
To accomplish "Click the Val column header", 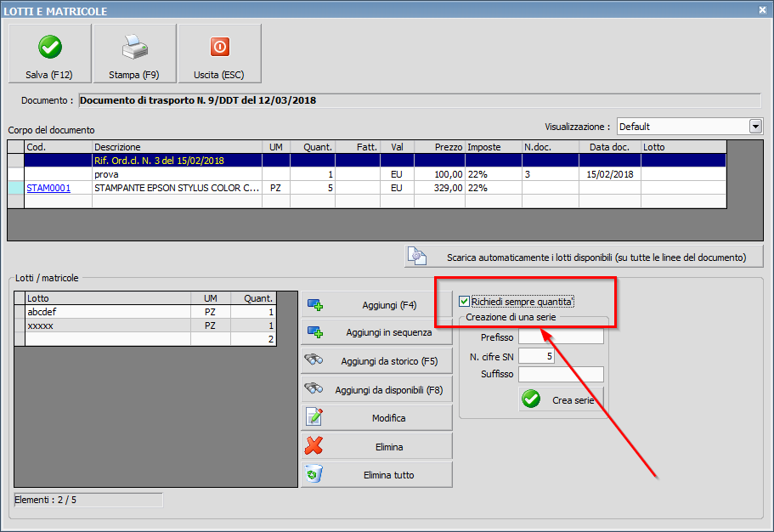I will 398,147.
